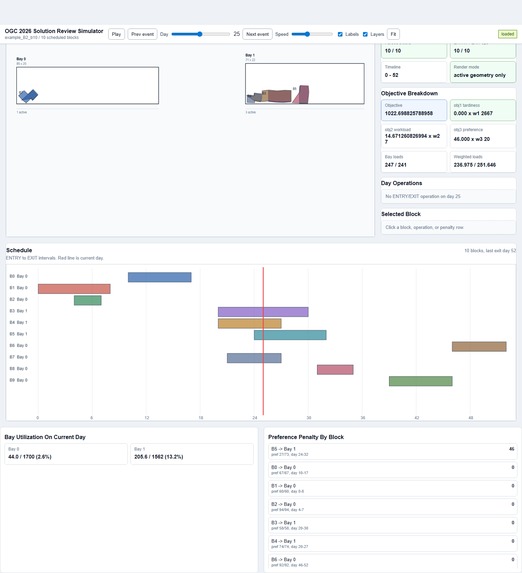
Task: Select the B8 pink schedule bar
Action: [x=335, y=369]
